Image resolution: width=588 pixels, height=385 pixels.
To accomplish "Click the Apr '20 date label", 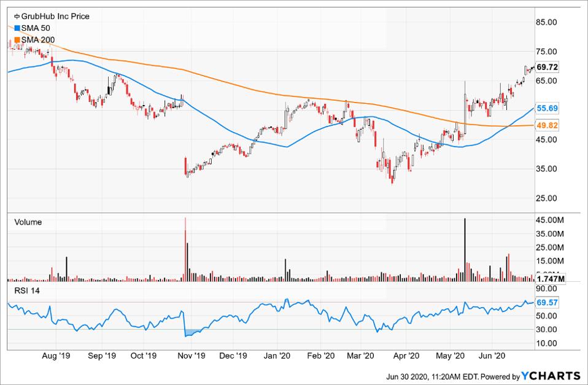I will tap(406, 356).
